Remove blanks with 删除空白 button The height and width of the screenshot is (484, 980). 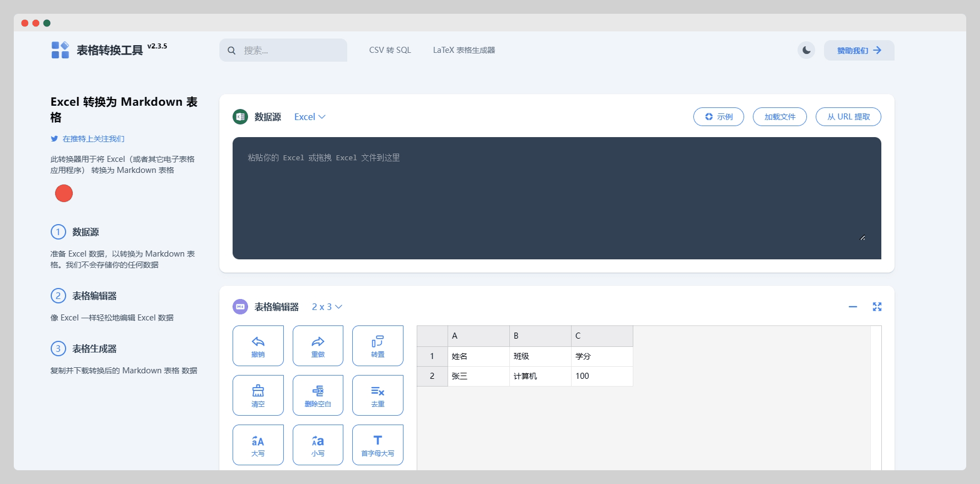(x=318, y=395)
